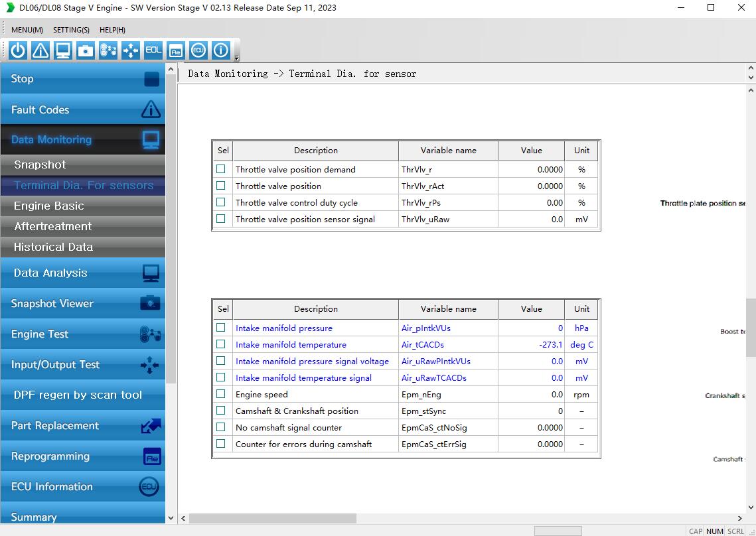Open the HELP(H) menu

click(x=112, y=30)
